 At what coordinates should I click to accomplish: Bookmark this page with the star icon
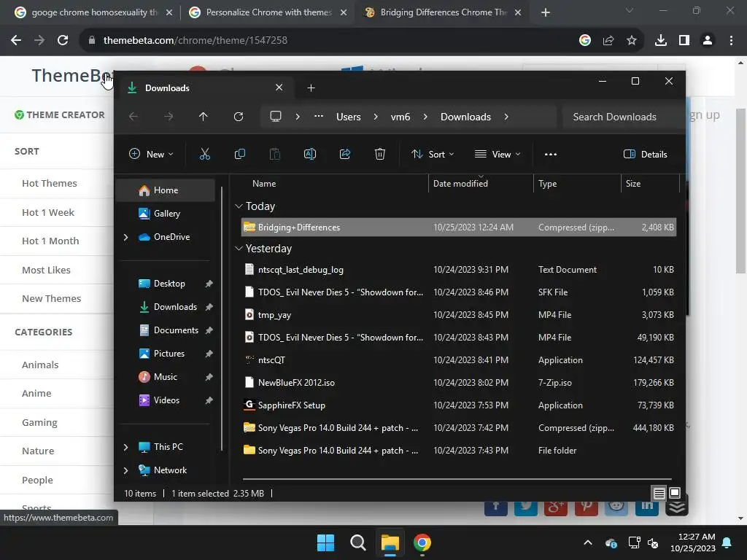(x=632, y=41)
